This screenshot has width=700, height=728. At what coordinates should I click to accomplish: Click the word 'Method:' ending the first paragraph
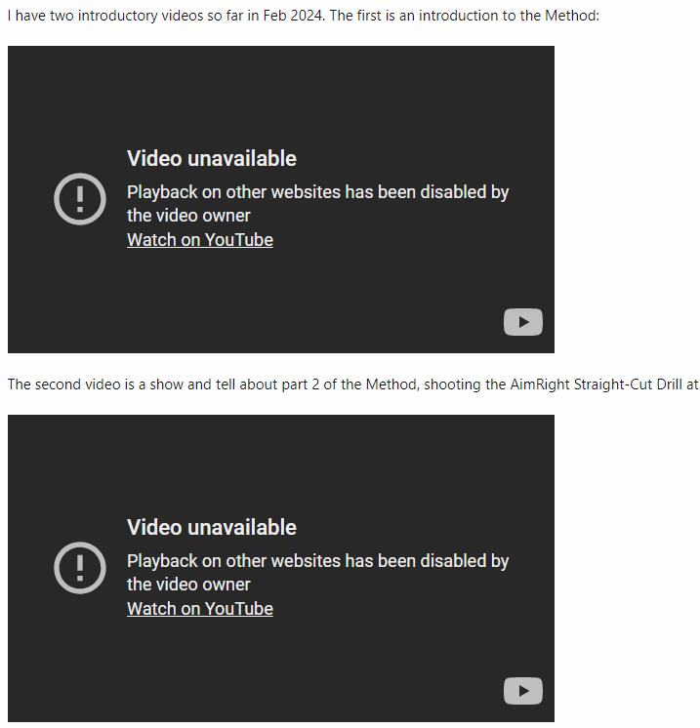pos(572,16)
